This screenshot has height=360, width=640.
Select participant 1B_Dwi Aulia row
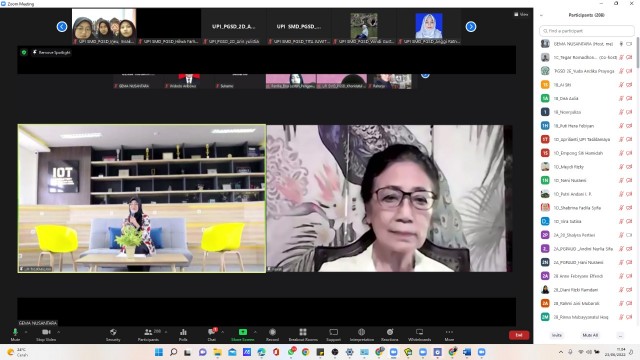click(587, 98)
